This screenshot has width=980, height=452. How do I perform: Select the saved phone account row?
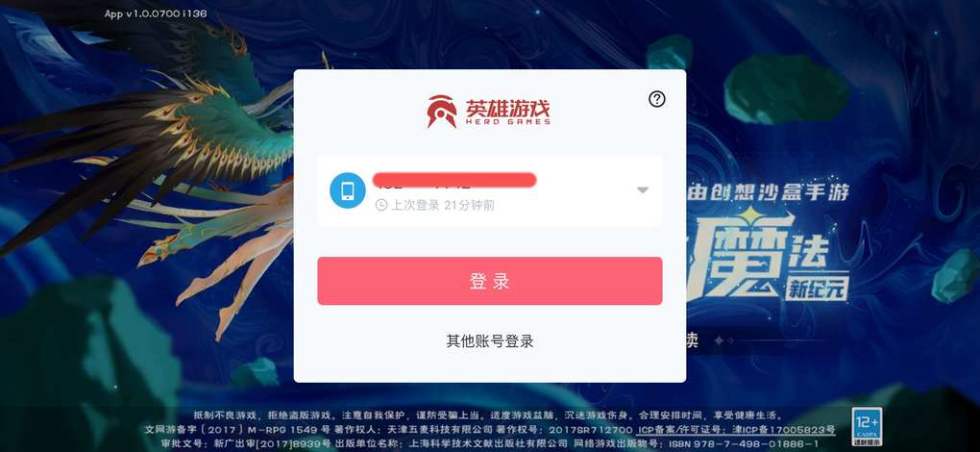coord(490,190)
